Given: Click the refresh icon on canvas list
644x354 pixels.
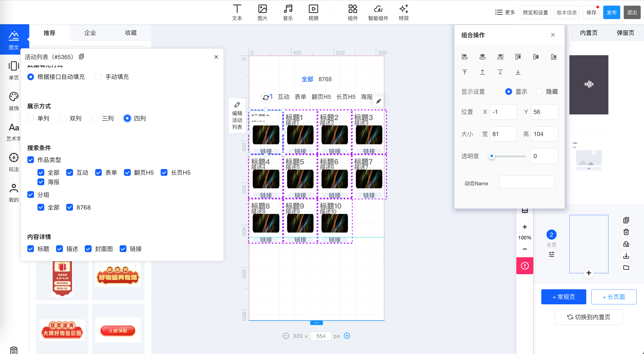Looking at the screenshot, I should tap(266, 97).
